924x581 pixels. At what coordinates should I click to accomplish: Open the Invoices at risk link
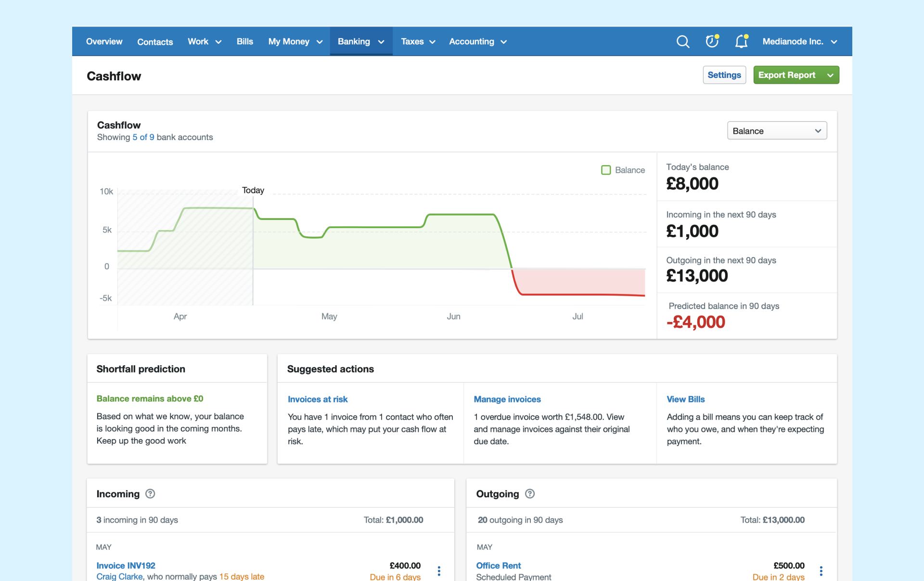pyautogui.click(x=318, y=399)
